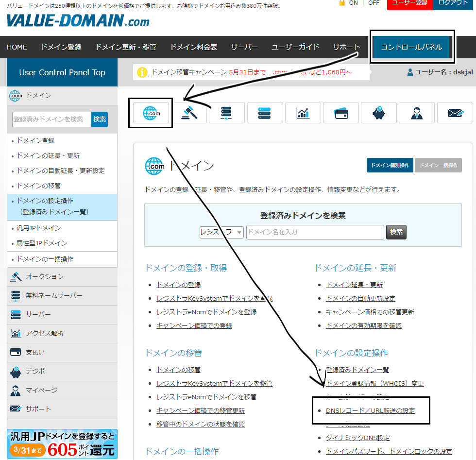Click the sidebar オークション gavel icon
This screenshot has width=476, height=460.
click(16, 276)
